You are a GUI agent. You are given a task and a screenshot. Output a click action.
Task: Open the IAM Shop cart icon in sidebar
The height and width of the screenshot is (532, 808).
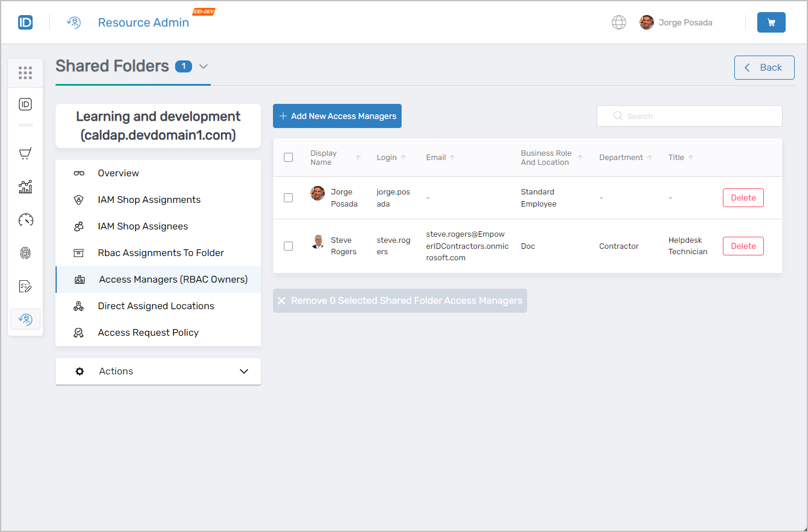[25, 153]
